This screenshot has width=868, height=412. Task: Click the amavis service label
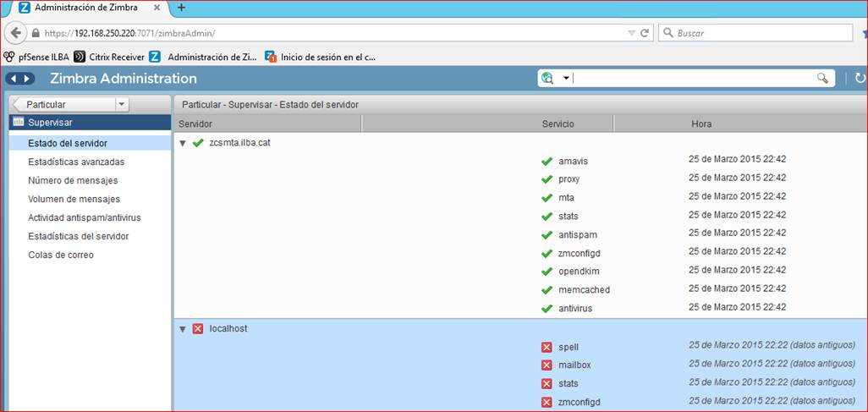573,161
